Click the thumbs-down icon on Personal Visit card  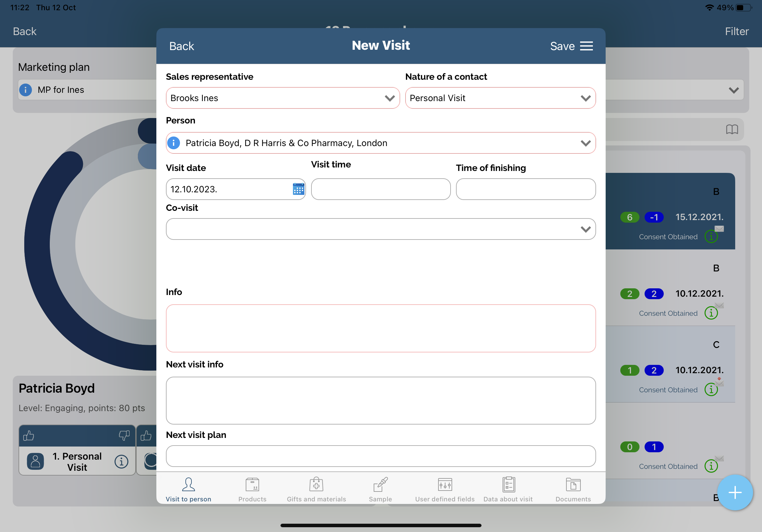pos(124,435)
